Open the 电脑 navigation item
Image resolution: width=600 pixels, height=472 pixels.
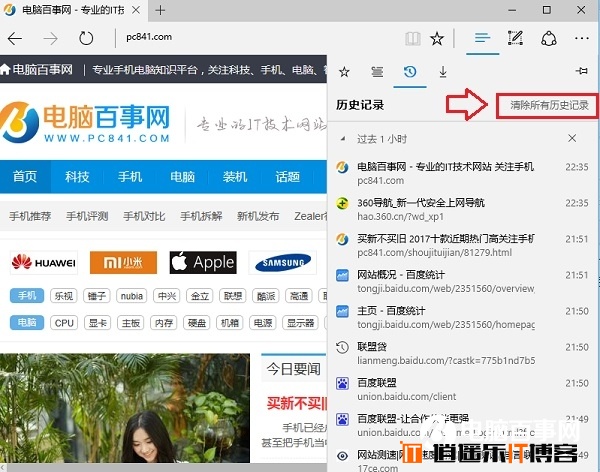point(182,176)
